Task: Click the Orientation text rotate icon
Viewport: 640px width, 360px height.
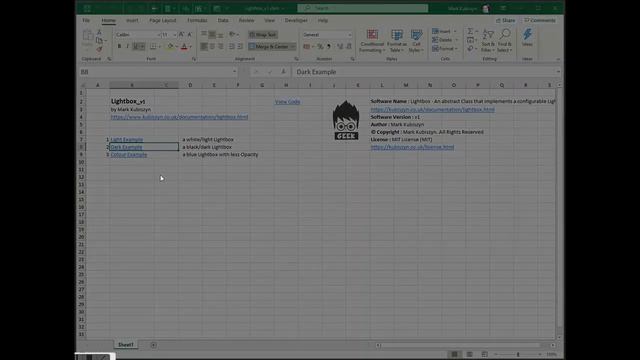Action: 232,34
